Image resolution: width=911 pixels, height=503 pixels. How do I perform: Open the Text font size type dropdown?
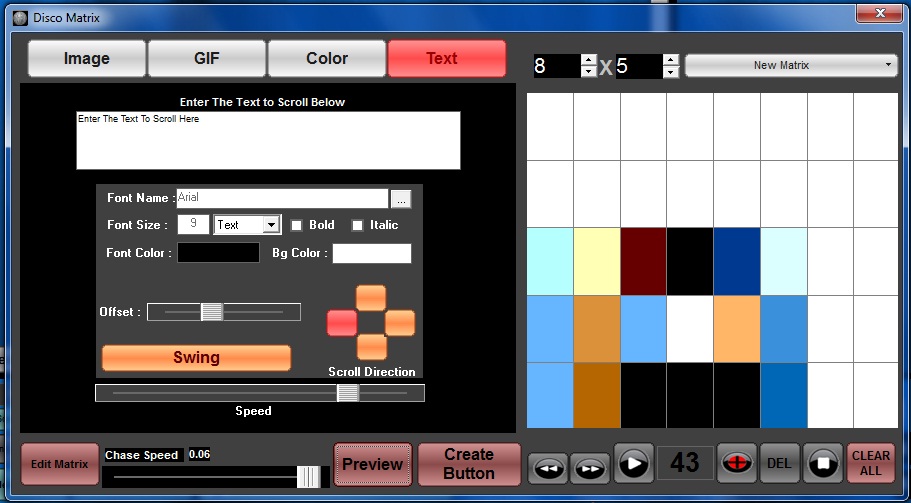(270, 225)
